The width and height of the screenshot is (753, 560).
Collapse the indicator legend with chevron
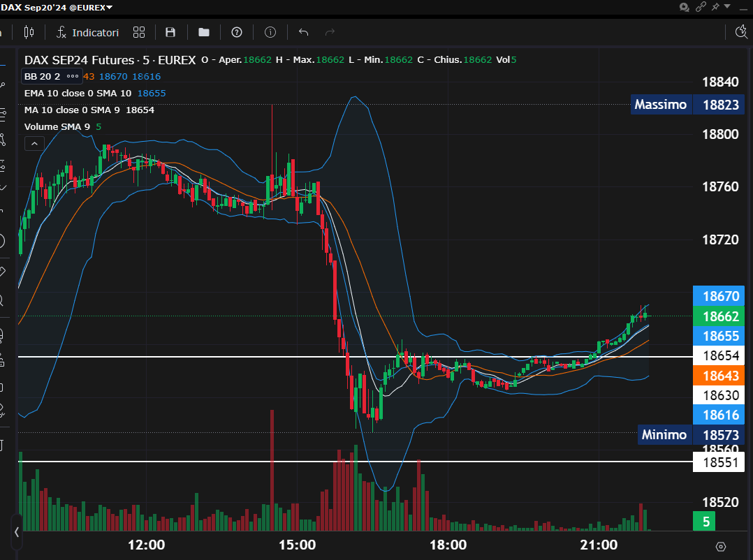pyautogui.click(x=34, y=143)
